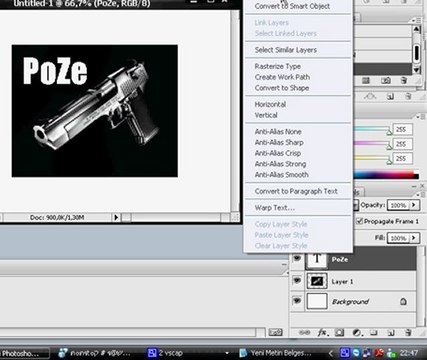Choose Convert to Shape
Viewport: 427px width, 360px height.
tap(282, 88)
